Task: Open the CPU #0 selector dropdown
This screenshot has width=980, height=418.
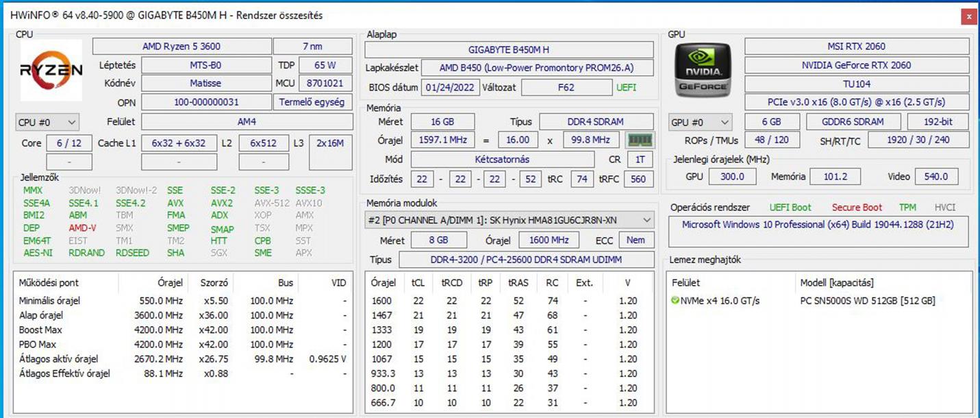Action: point(47,123)
